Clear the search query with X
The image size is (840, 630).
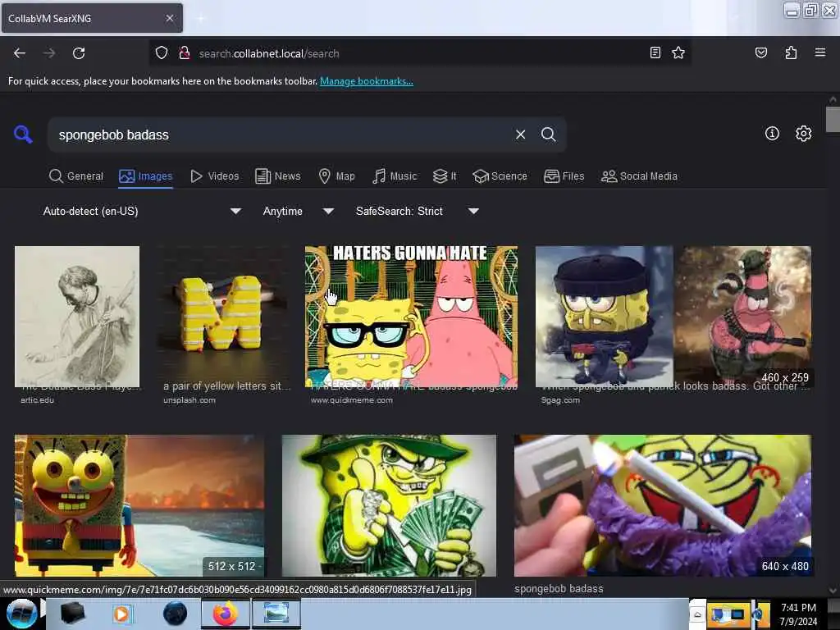520,135
